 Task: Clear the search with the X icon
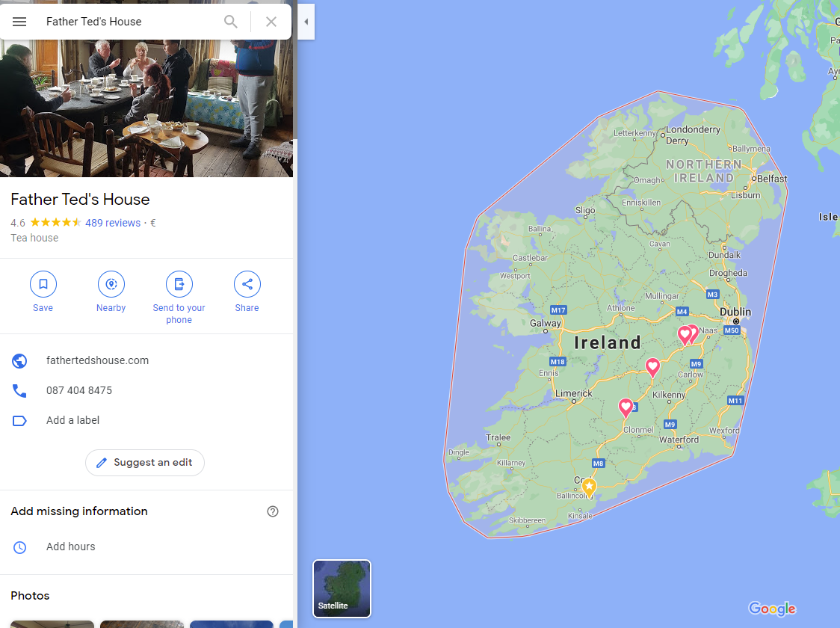(x=271, y=22)
